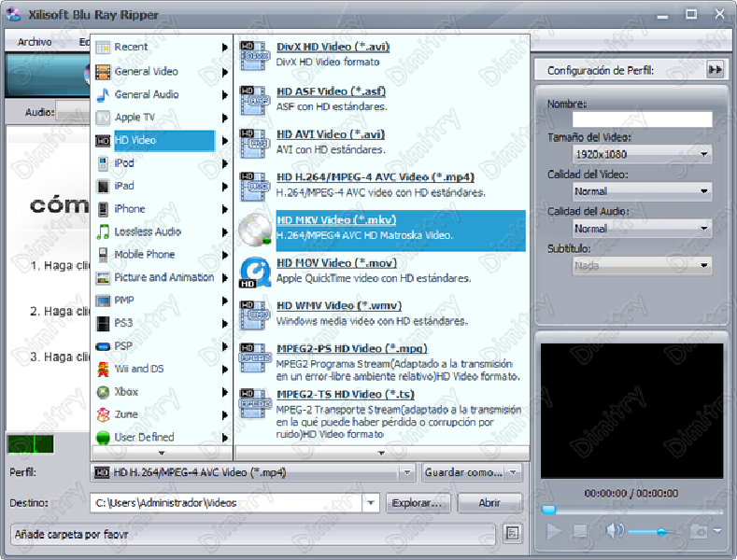Click the preview play button
The width and height of the screenshot is (737, 560).
tap(554, 531)
